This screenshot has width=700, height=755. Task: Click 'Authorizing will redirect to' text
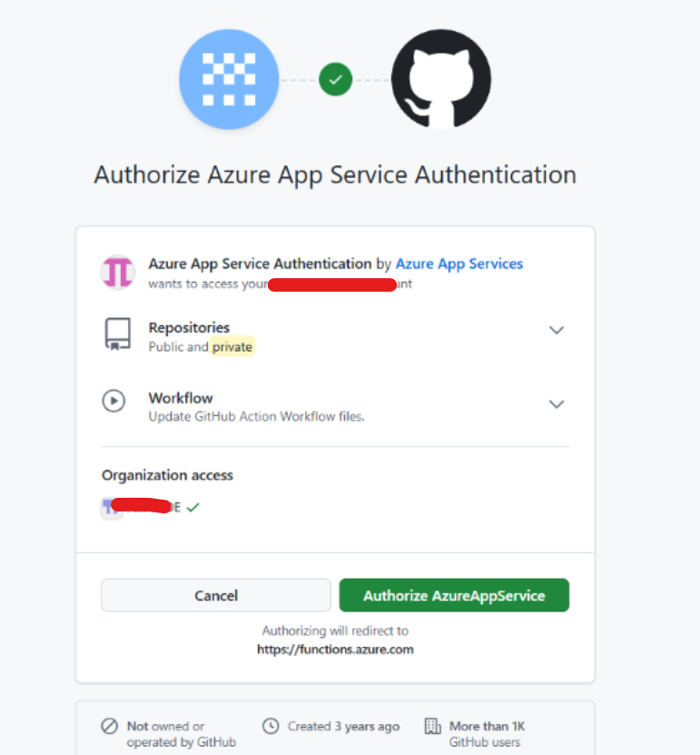click(x=335, y=631)
